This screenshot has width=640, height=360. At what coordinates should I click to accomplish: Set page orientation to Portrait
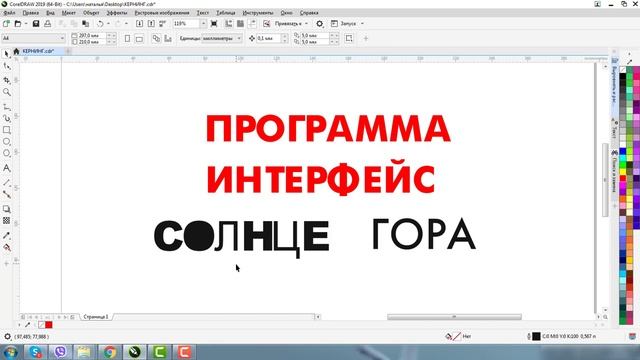pos(127,38)
